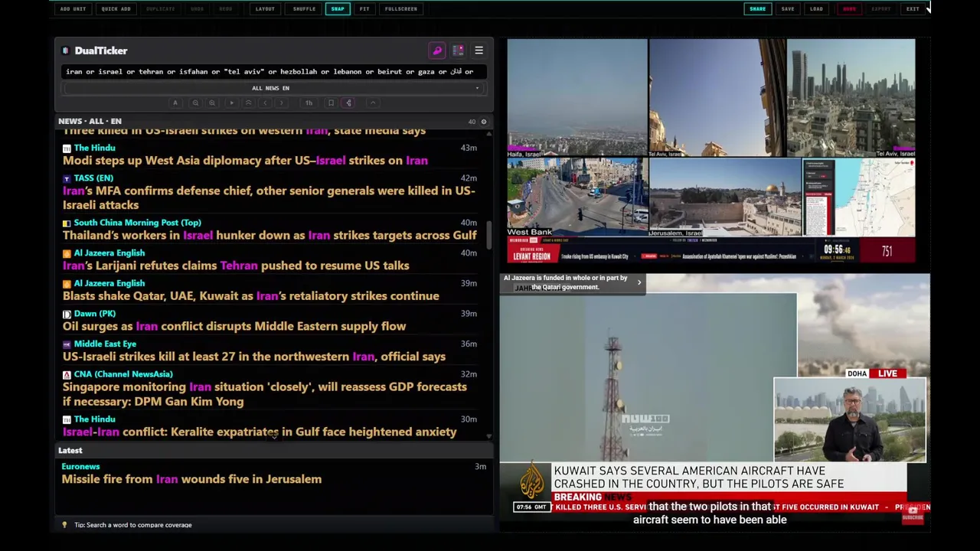This screenshot has width=980, height=551.
Task: Open Blasts shake Qatar, UAE, Kuwait headline
Action: pos(251,296)
